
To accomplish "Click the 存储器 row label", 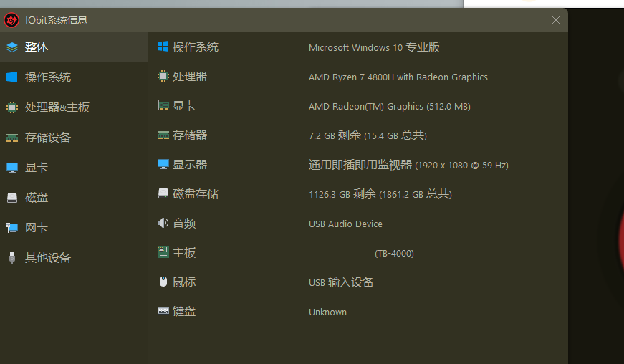I will 190,135.
